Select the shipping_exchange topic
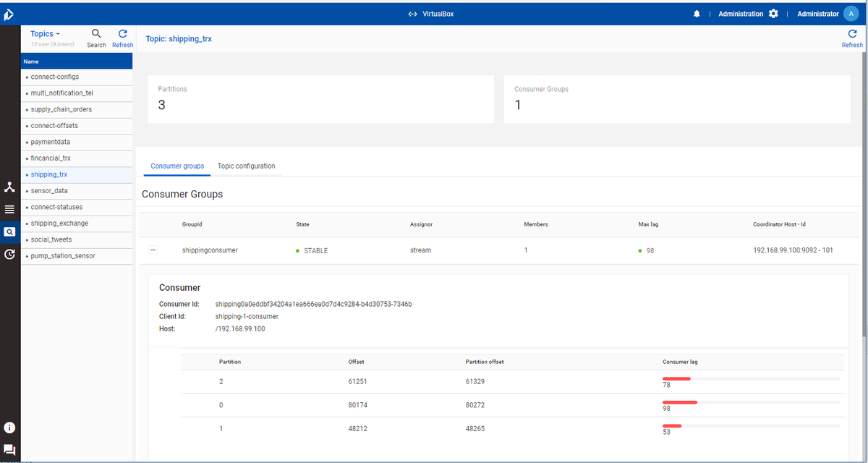The width and height of the screenshot is (868, 463). (x=77, y=224)
